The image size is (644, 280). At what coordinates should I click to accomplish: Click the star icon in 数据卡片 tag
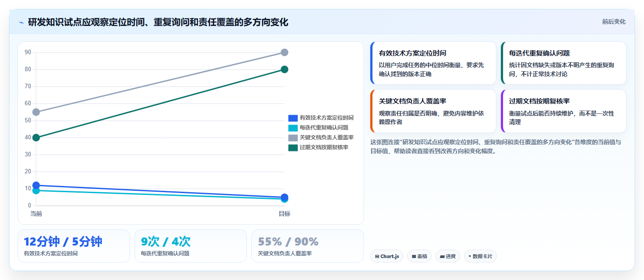tap(469, 256)
